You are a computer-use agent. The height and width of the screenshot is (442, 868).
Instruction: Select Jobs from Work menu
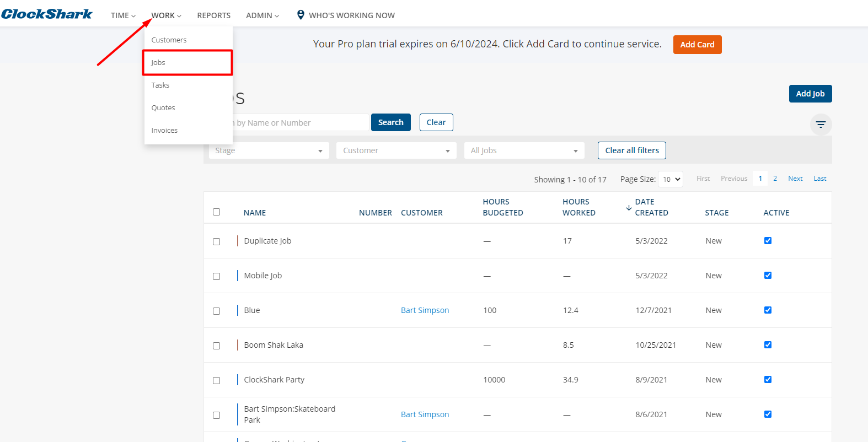click(x=188, y=62)
